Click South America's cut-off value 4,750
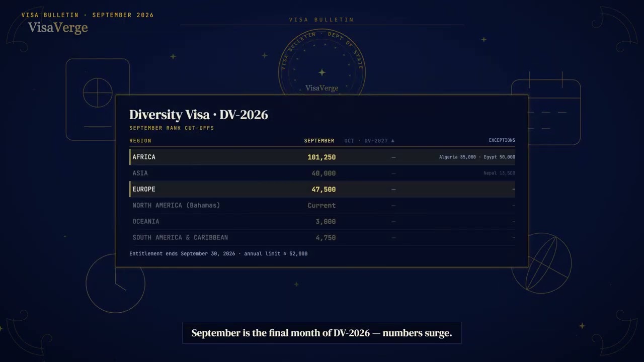 (x=326, y=238)
